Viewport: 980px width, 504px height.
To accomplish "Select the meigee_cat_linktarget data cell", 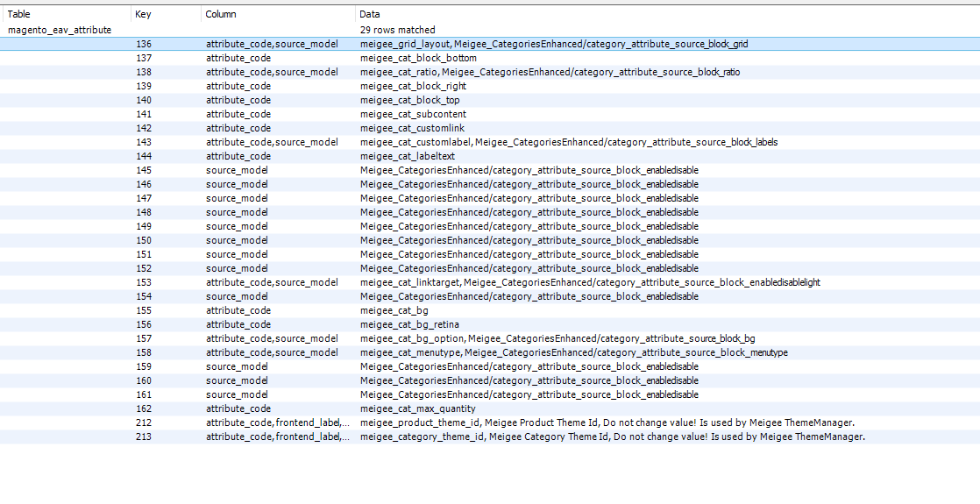I will [590, 282].
